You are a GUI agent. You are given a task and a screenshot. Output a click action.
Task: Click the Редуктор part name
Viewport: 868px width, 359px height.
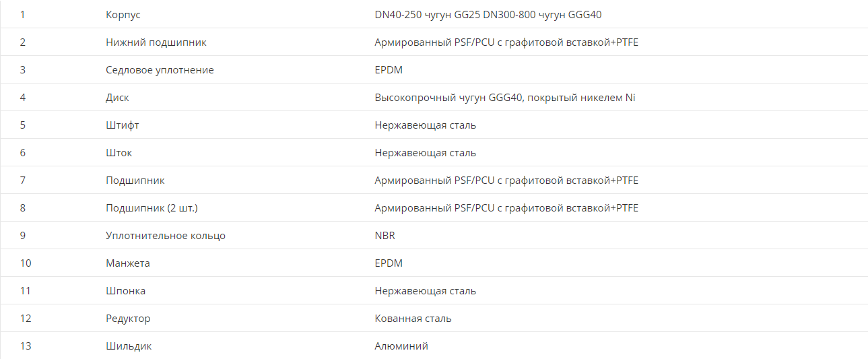pyautogui.click(x=128, y=319)
